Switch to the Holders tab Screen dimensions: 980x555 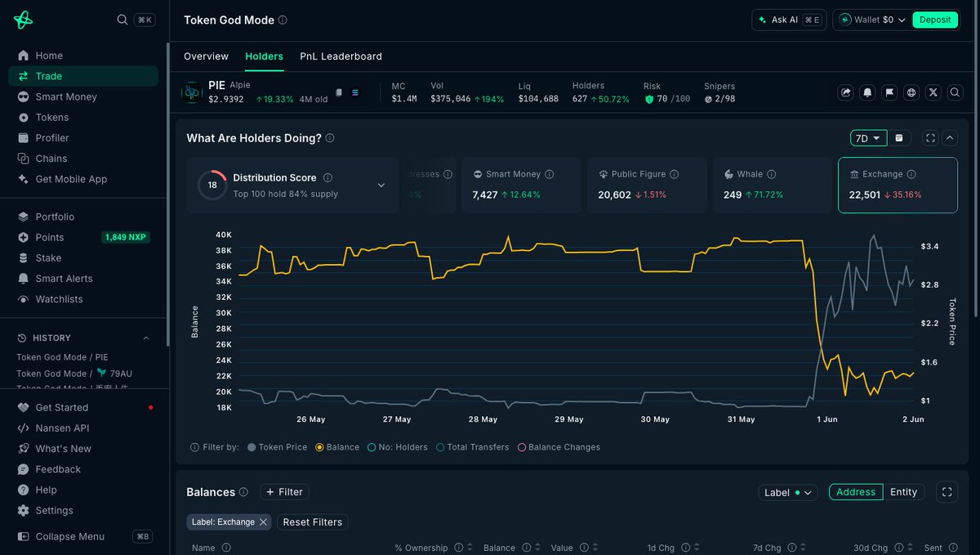pyautogui.click(x=264, y=56)
